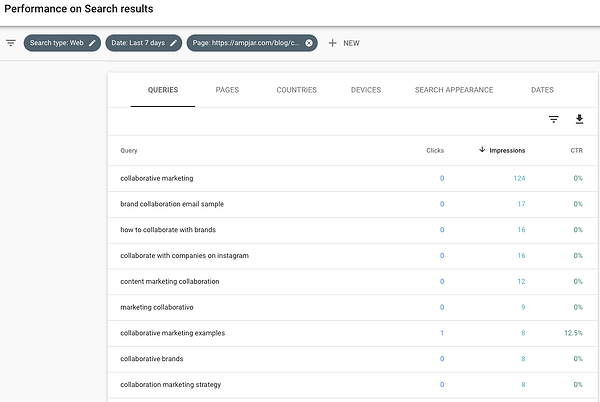600x402 pixels.
Task: Select the Queries tab
Action: point(162,90)
